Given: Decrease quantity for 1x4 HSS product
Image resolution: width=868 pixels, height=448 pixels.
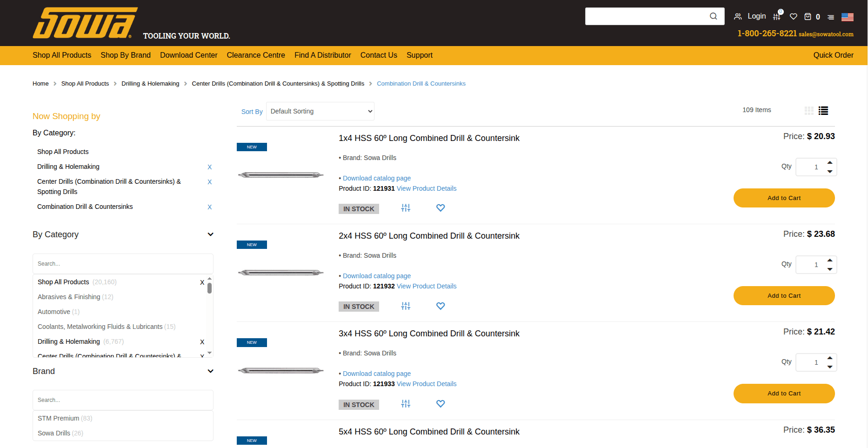Looking at the screenshot, I should (x=830, y=172).
